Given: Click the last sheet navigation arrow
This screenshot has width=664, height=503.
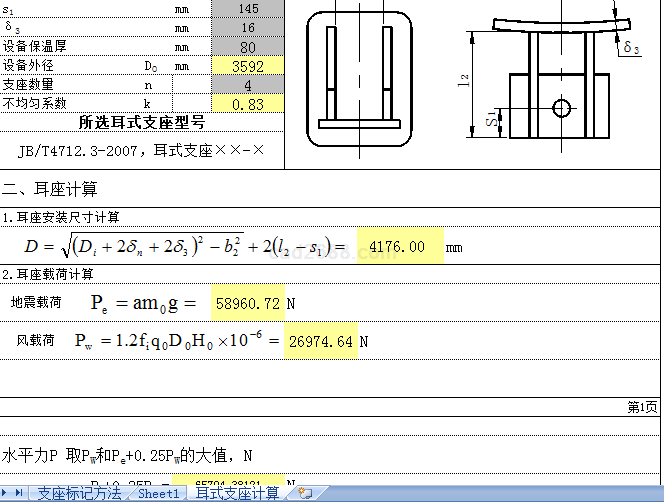Looking at the screenshot, I should 20,493.
